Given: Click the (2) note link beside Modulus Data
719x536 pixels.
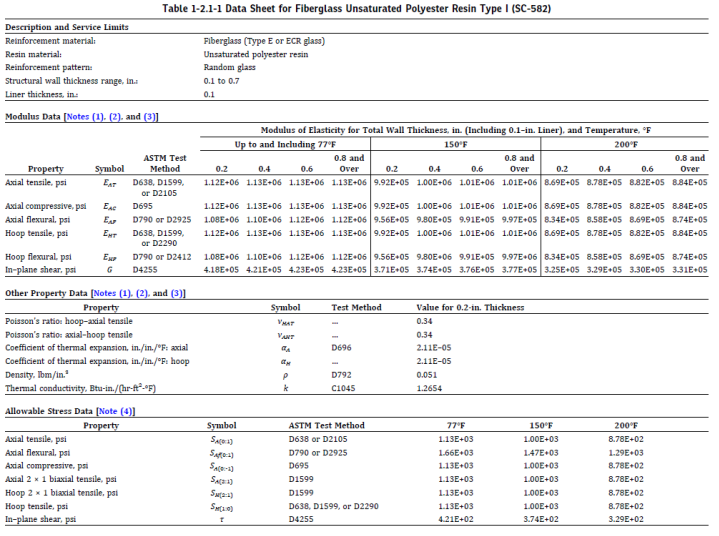Looking at the screenshot, I should tap(115, 117).
